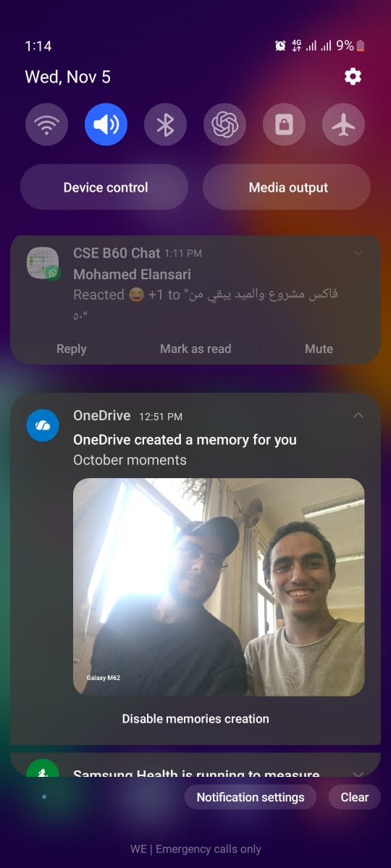Expand the CSE B60 Chat notification

coord(358,252)
